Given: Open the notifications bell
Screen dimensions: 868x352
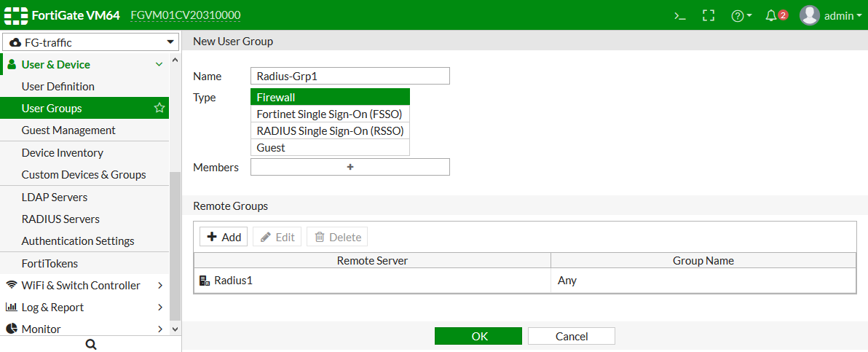Looking at the screenshot, I should (772, 15).
